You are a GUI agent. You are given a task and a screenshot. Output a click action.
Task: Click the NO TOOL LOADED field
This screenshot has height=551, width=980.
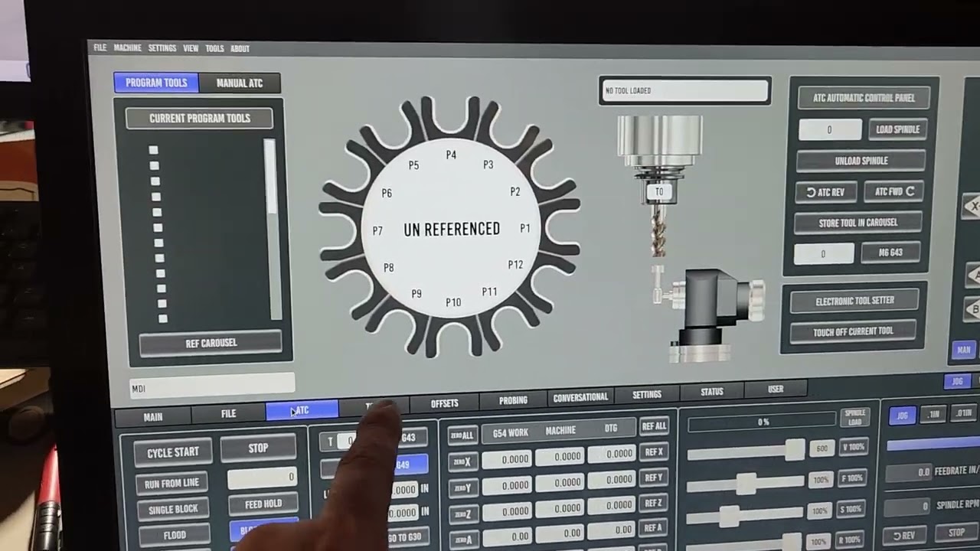(x=684, y=90)
